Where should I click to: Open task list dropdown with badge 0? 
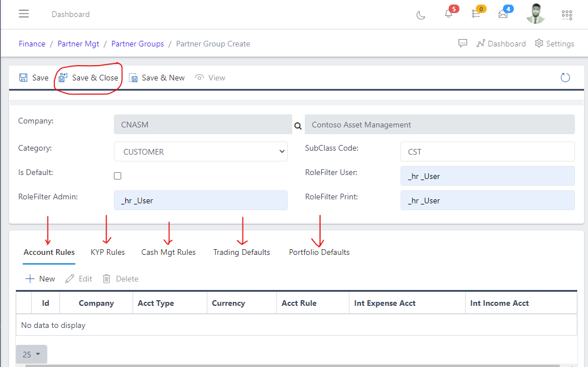[476, 15]
